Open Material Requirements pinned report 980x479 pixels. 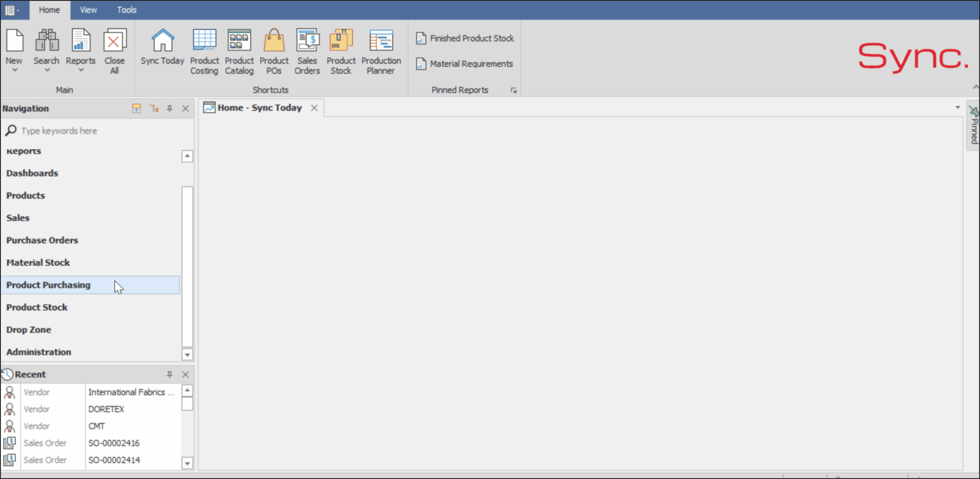[465, 64]
